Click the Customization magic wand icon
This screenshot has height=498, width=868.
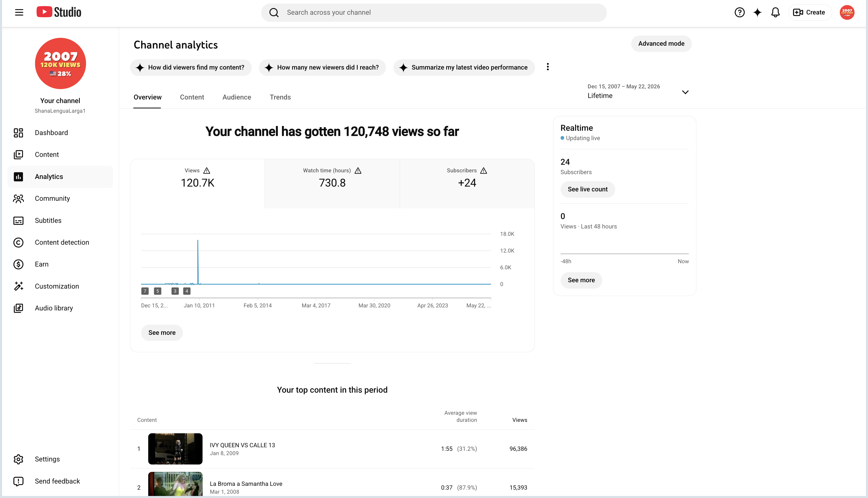(19, 286)
